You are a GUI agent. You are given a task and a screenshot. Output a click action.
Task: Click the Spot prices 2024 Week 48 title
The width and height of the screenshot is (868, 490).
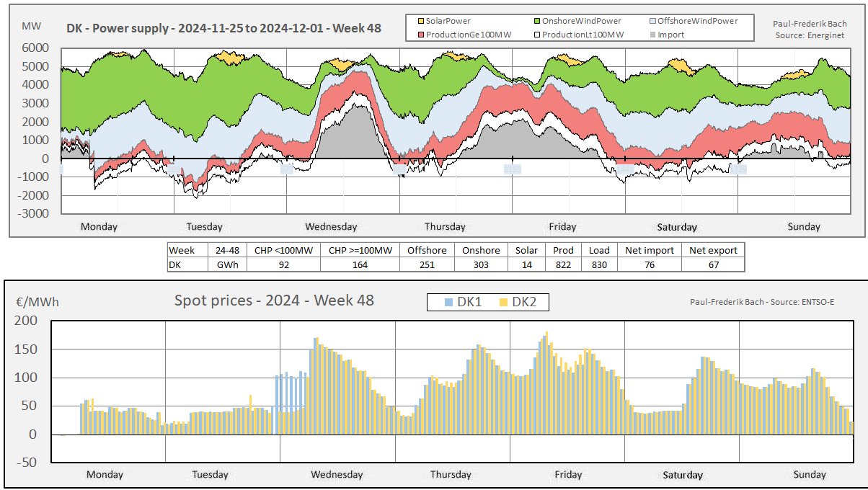coord(274,300)
